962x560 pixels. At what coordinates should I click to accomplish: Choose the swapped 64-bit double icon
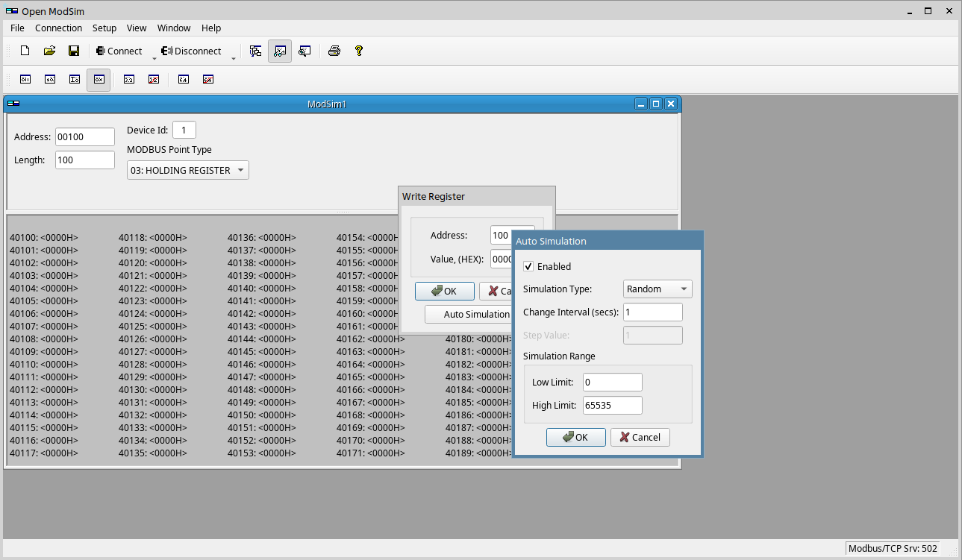[207, 79]
